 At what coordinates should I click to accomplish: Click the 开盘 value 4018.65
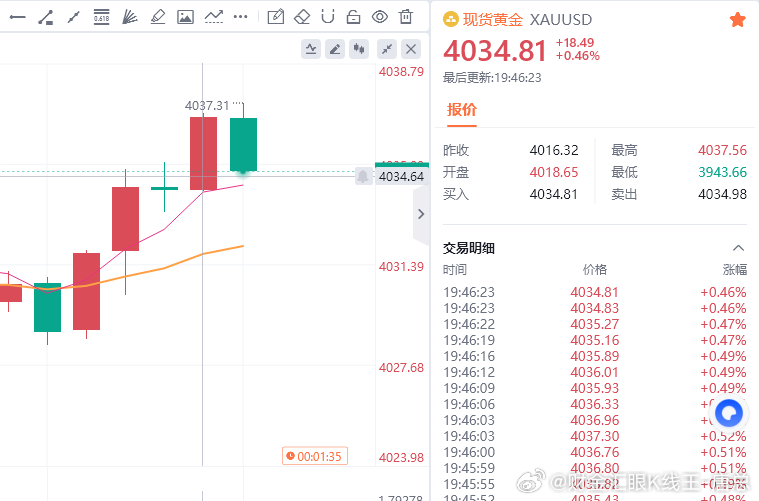pos(554,172)
